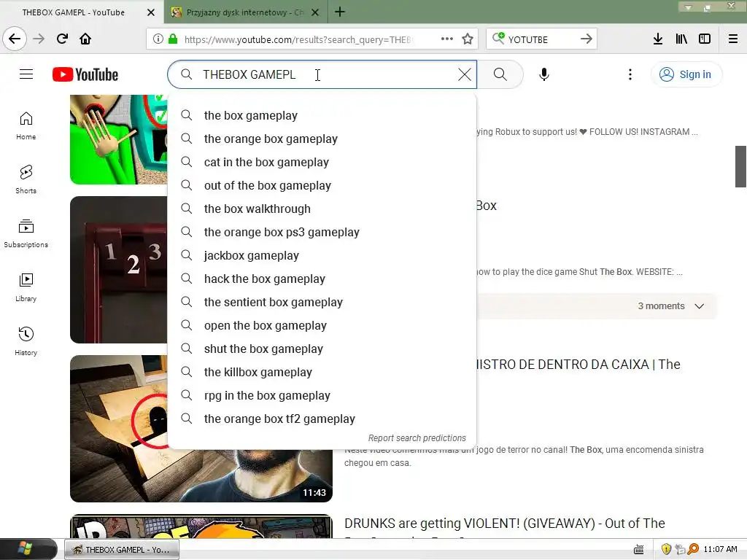Pick 'shut the box gameplay' suggestion
This screenshot has height=560, width=747.
tap(322, 349)
